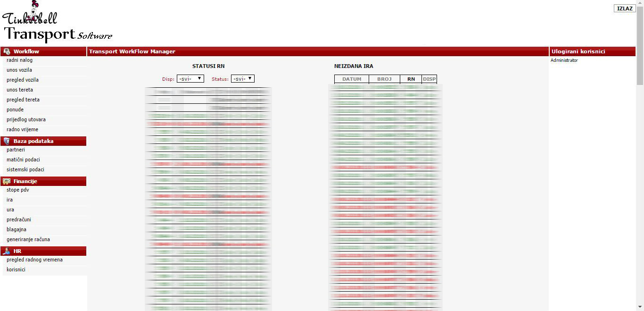
Task: Click the Workflow section icon
Action: [7, 51]
